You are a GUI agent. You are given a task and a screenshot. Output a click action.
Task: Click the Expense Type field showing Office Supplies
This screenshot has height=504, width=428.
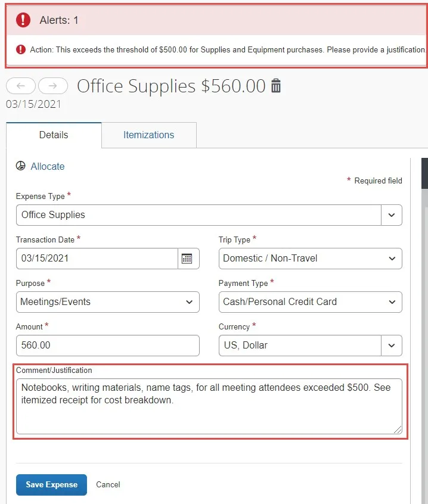199,215
